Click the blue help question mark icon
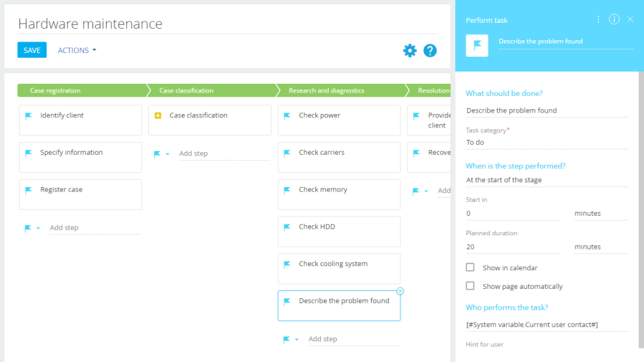 (x=430, y=50)
